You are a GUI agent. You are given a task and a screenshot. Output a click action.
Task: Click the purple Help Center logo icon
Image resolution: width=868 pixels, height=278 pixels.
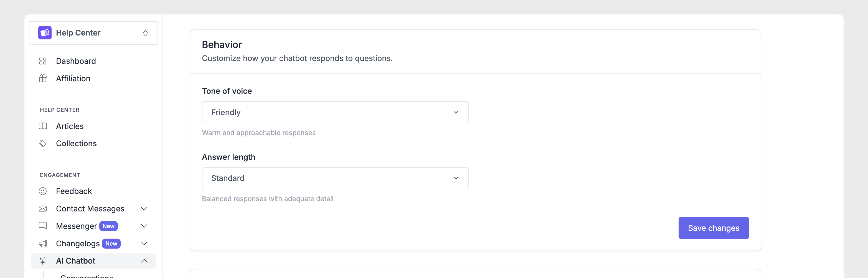(x=45, y=33)
